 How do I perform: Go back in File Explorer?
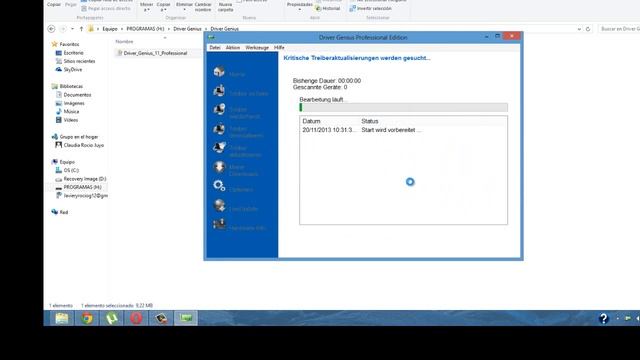(x=51, y=29)
